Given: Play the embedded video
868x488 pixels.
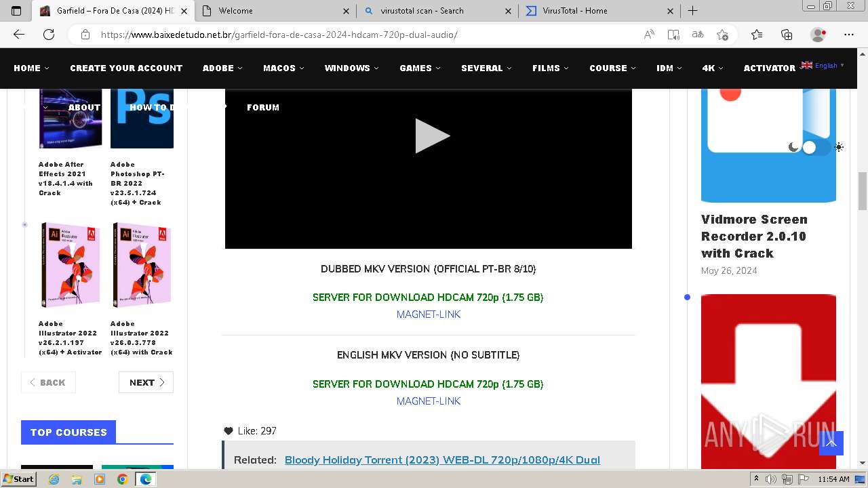Looking at the screenshot, I should [x=431, y=136].
